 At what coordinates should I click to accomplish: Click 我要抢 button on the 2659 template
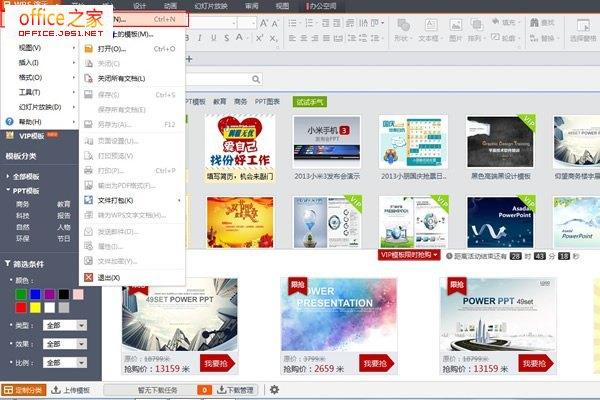(376, 363)
